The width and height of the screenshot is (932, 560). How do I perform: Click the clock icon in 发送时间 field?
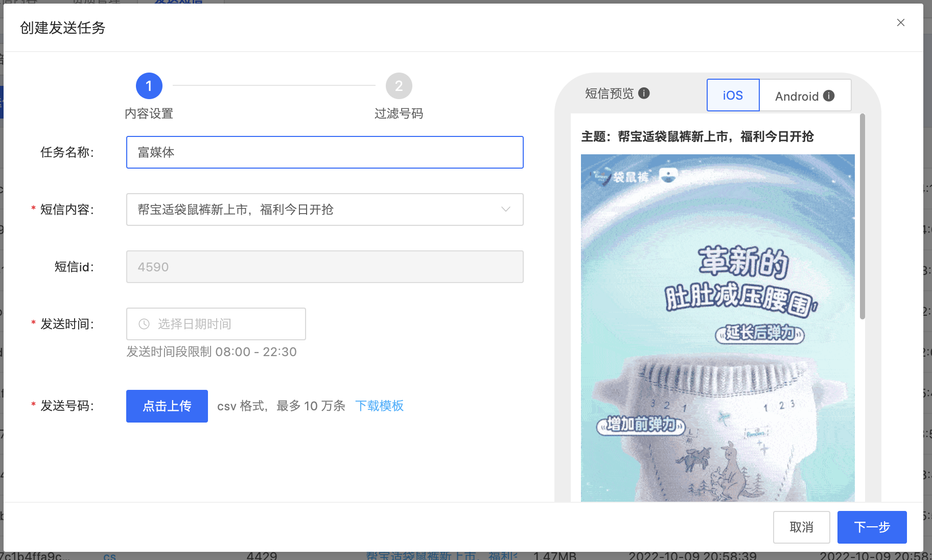(x=144, y=324)
